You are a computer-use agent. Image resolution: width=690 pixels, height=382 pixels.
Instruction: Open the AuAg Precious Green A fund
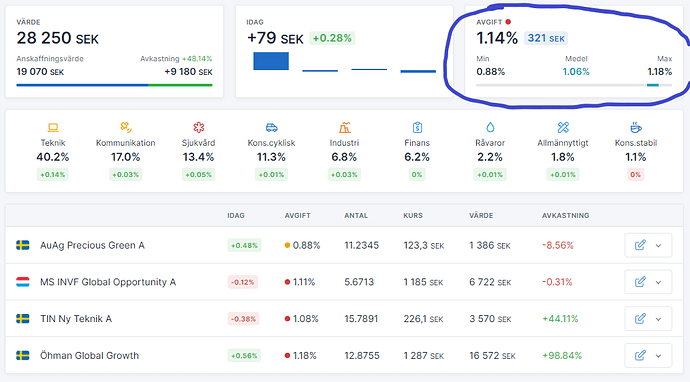92,245
